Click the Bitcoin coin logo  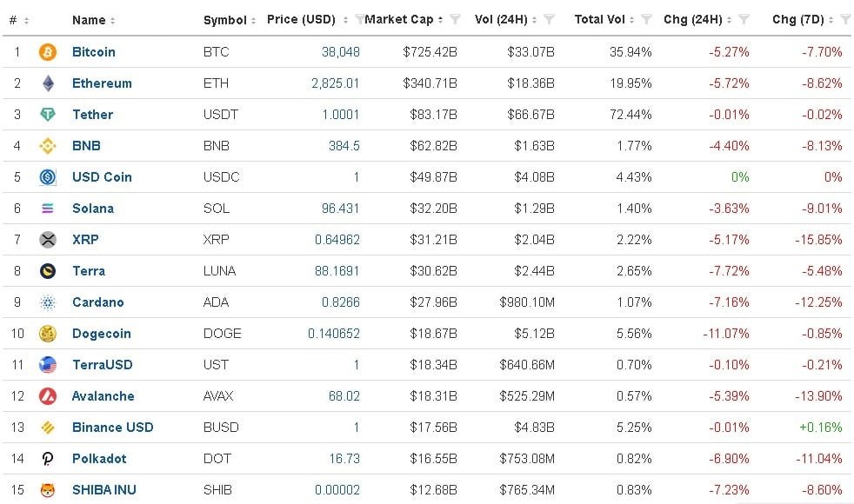[48, 52]
